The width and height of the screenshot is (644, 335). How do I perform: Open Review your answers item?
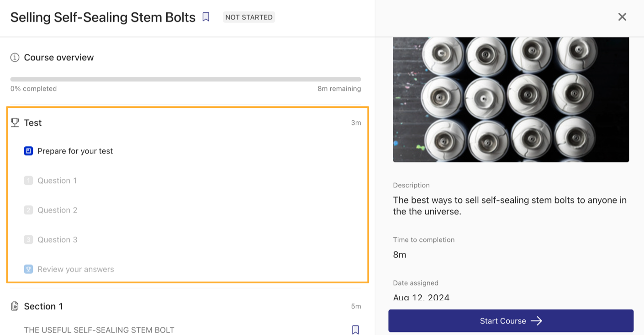click(x=75, y=269)
